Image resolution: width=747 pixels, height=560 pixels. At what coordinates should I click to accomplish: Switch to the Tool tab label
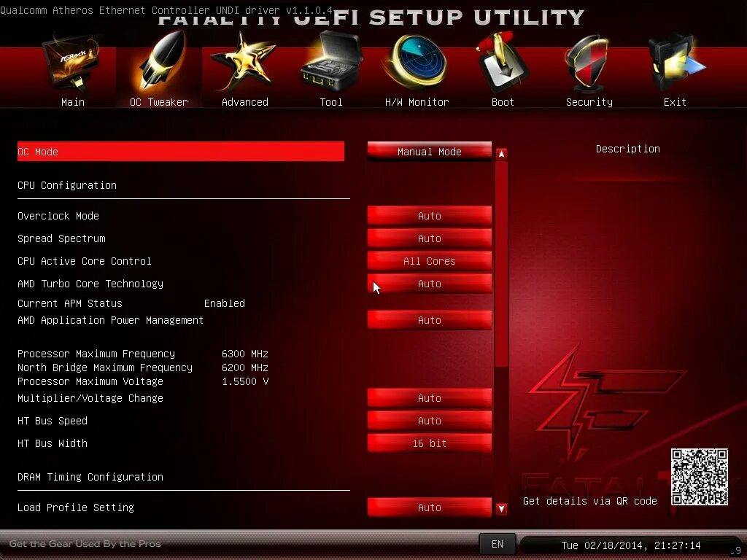[x=331, y=102]
